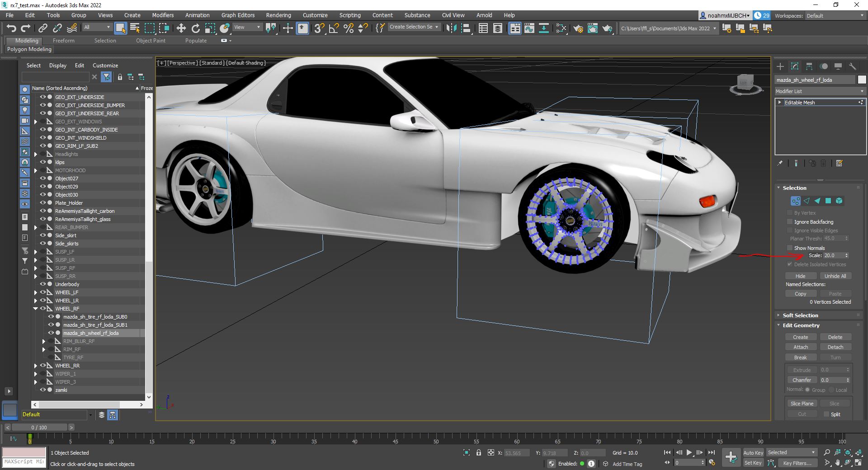Toggle visibility eye for Underbody
Image resolution: width=868 pixels, height=470 pixels.
point(43,284)
